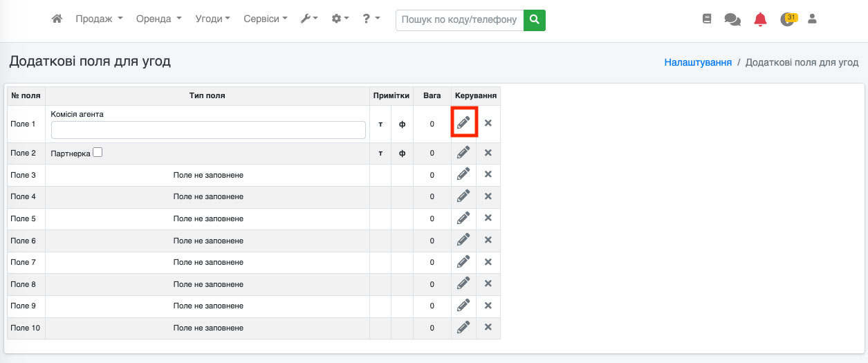
Task: Remove Поле 10 with X icon
Action: 488,327
